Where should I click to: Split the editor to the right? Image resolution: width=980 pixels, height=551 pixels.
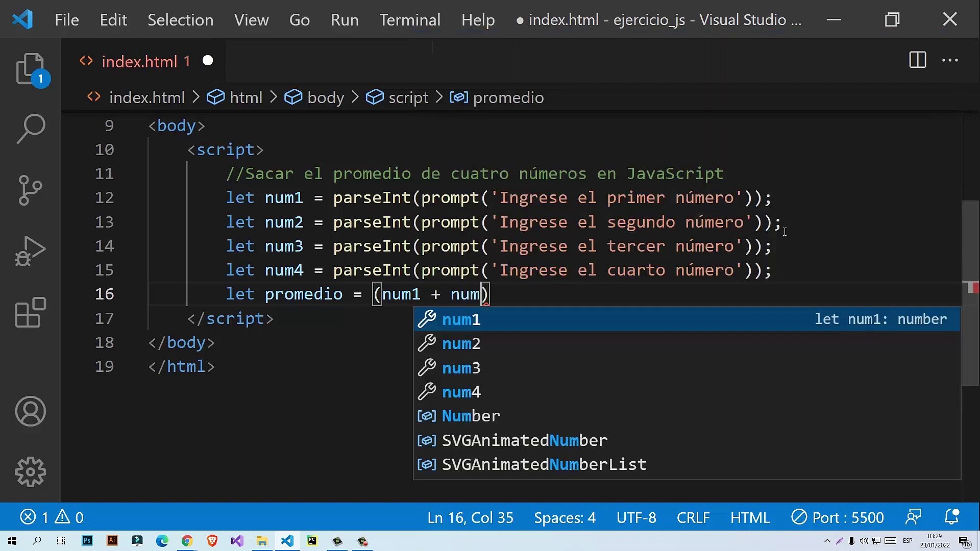917,60
